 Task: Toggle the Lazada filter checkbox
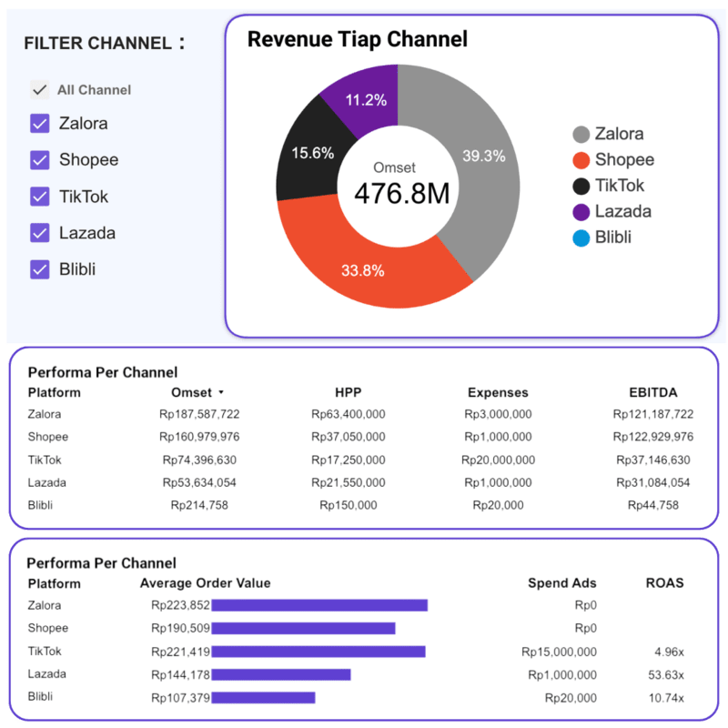39,233
